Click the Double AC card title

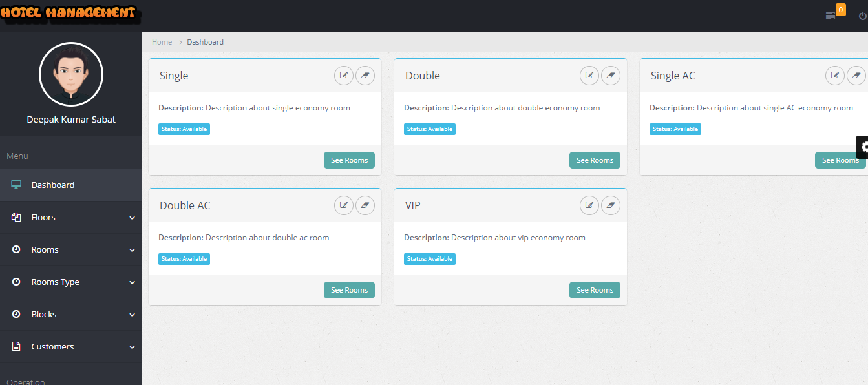185,205
